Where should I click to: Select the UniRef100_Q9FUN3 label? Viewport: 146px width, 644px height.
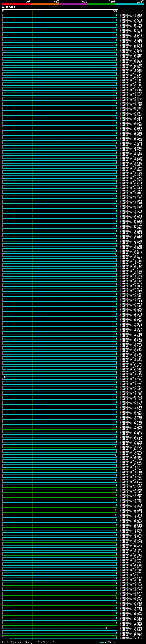pyautogui.click(x=131, y=85)
